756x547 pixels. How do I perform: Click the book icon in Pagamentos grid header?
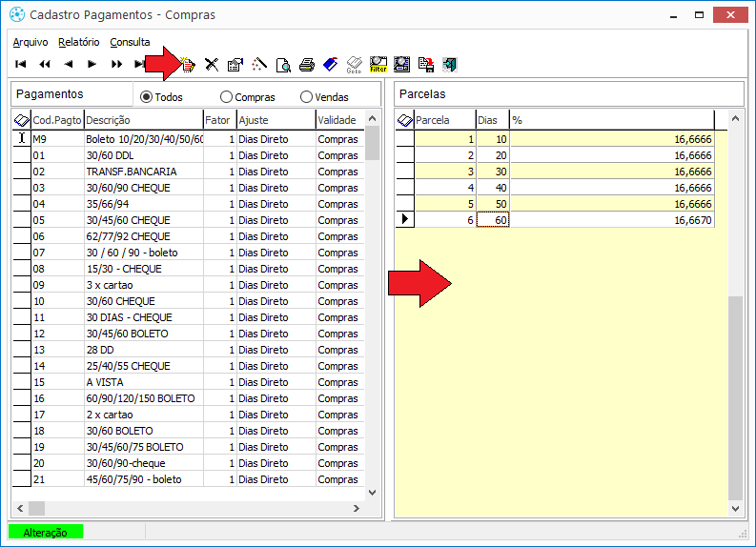(22, 120)
